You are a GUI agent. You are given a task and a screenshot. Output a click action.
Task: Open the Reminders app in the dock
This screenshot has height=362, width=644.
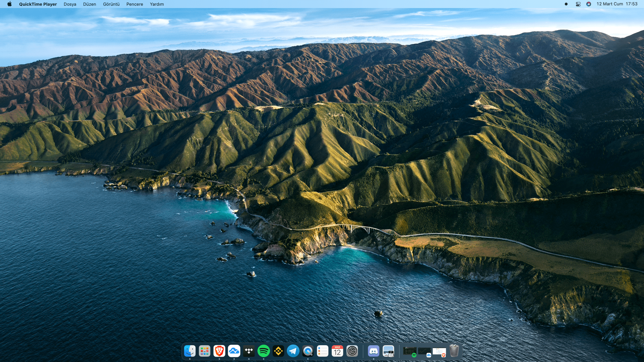(323, 351)
